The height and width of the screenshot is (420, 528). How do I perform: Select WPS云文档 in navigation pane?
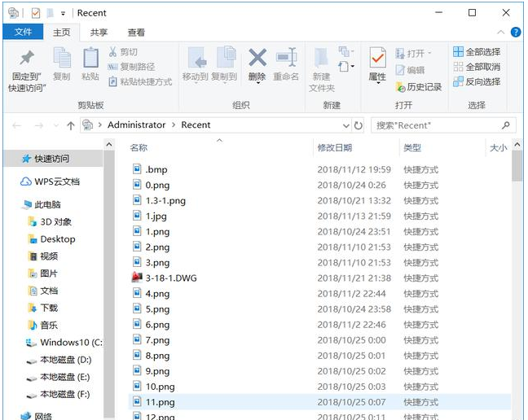pyautogui.click(x=50, y=182)
